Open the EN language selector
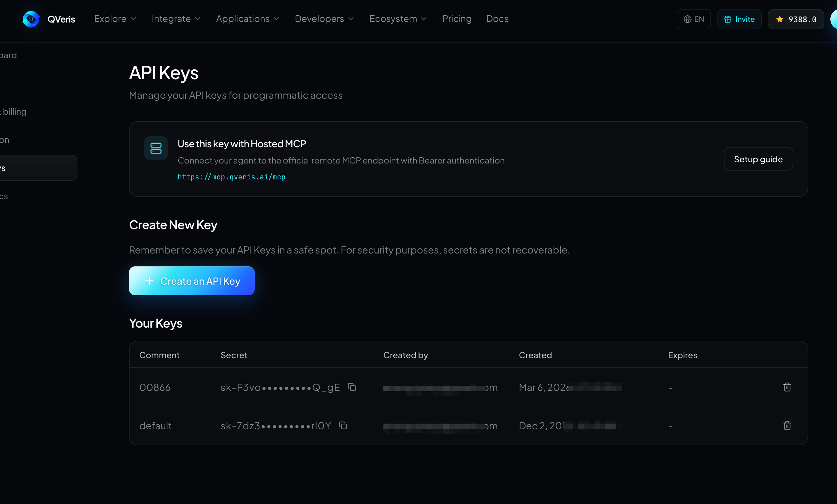Viewport: 837px width, 504px height. (x=693, y=19)
